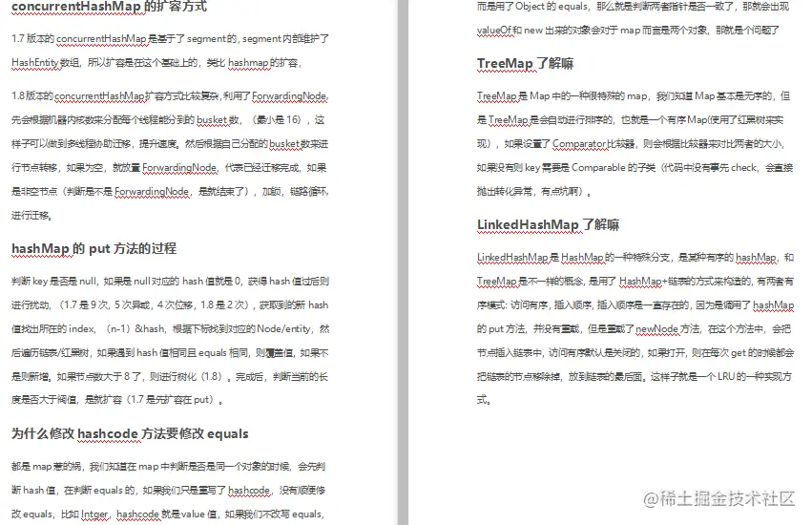Click the line starting '把链表的节点移除掉'

(635, 377)
